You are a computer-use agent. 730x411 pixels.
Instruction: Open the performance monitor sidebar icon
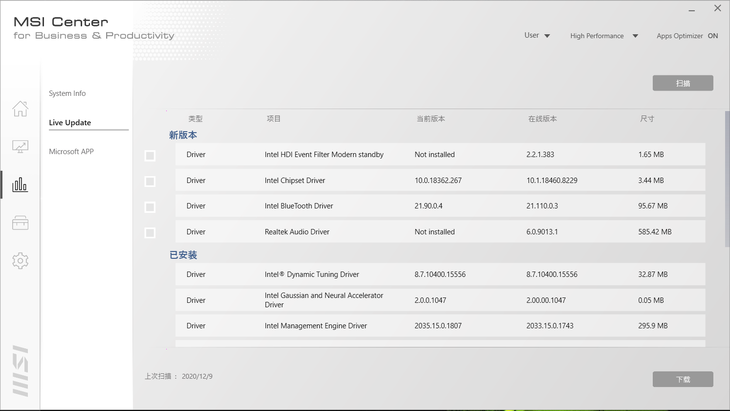coord(20,147)
